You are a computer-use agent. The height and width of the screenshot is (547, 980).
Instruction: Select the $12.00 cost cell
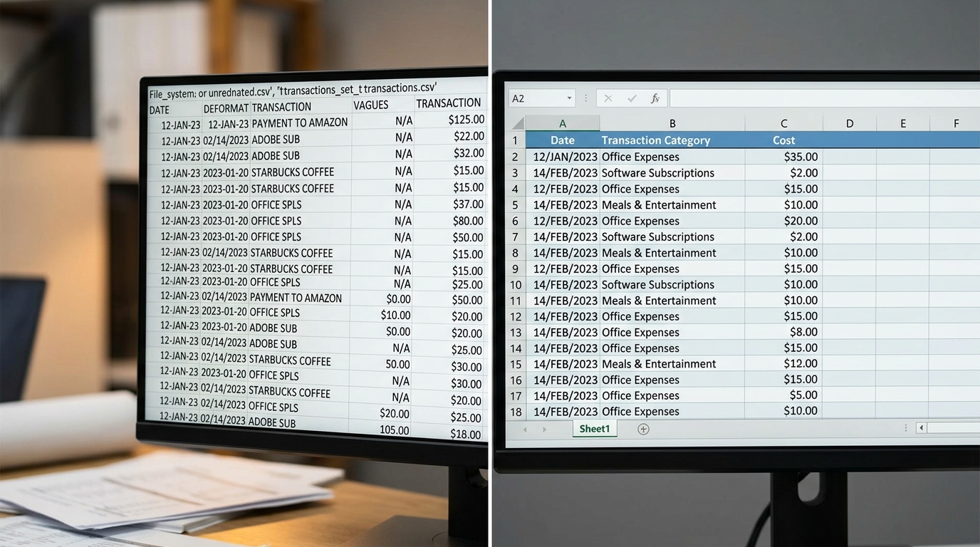784,364
